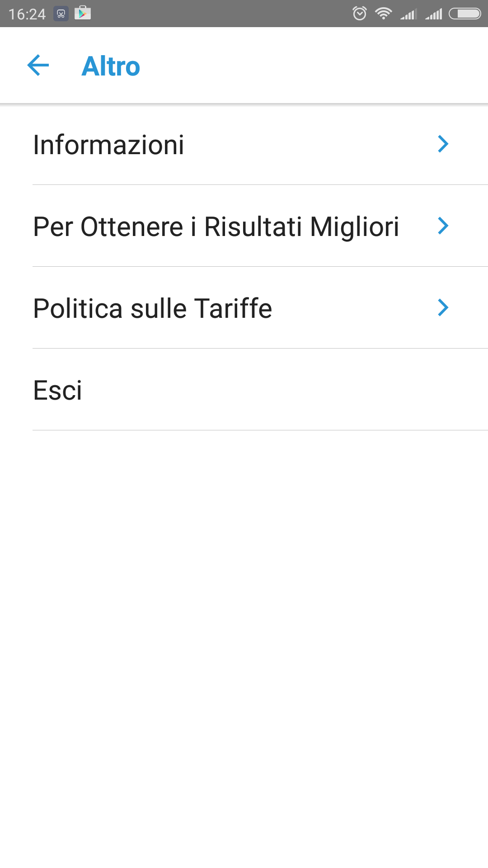Tap the battery indicator icon
Viewport: 488px width, 868px height.
click(465, 14)
